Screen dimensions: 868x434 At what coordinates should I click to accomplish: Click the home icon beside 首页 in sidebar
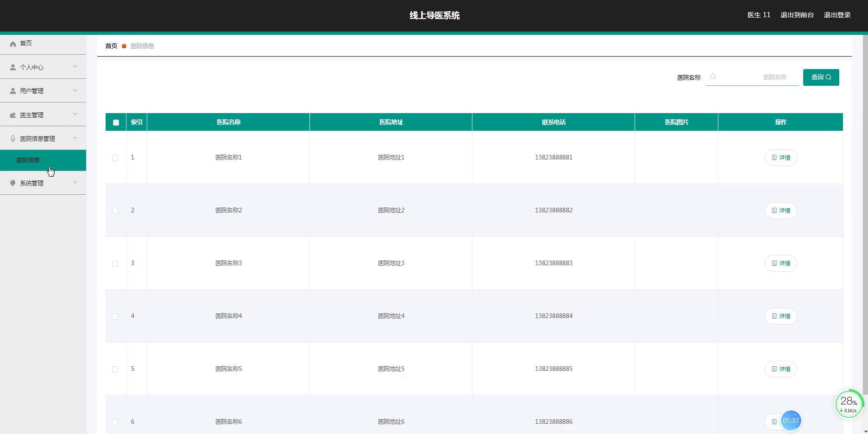coord(13,44)
